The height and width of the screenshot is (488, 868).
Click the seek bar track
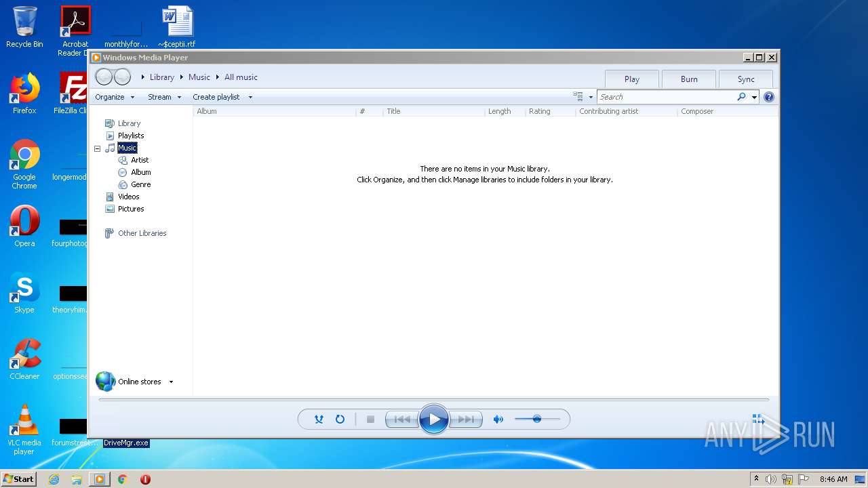(x=434, y=400)
